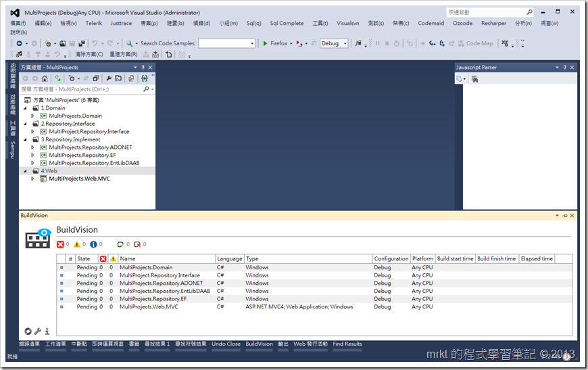Click the green Start debugging play icon

pos(265,43)
